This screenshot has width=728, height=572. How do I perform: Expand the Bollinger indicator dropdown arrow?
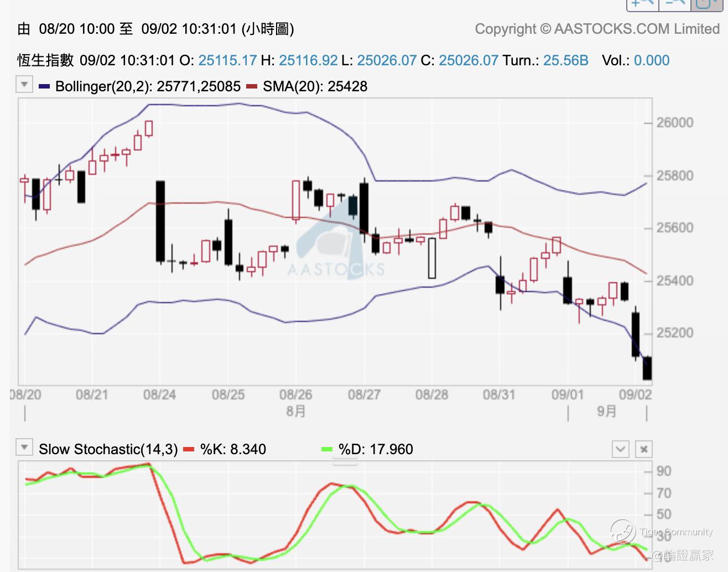pos(24,85)
